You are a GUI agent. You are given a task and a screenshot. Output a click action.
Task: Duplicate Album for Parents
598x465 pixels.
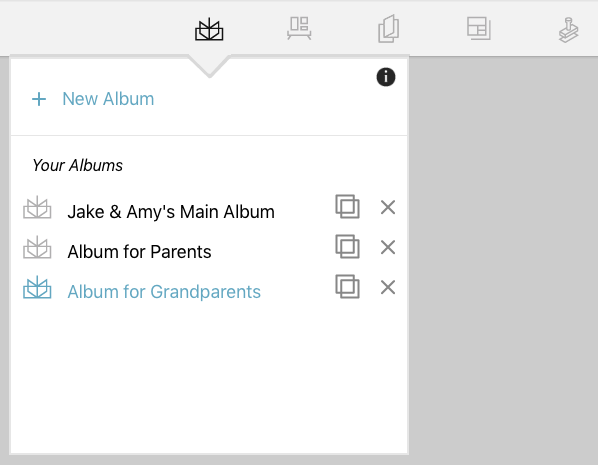point(347,246)
